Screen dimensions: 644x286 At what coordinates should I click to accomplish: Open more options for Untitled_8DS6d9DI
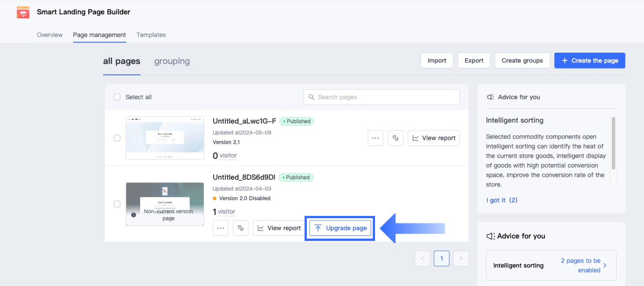coord(220,228)
